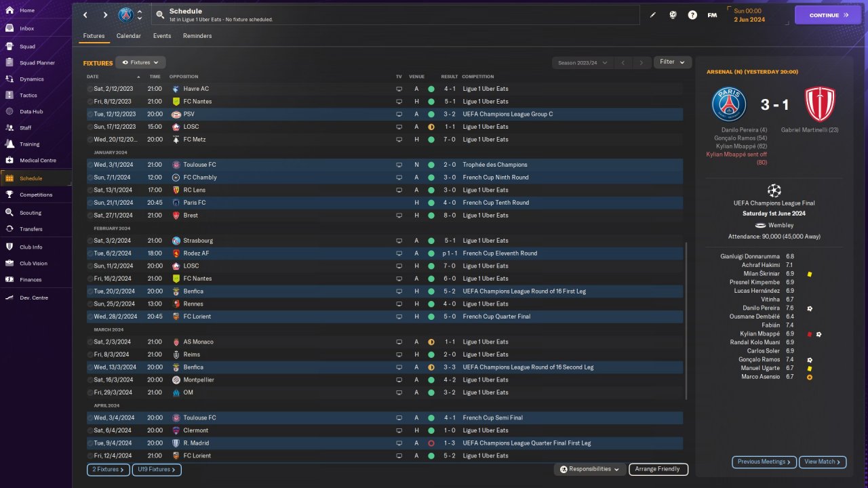Open the Club Vision screen
The image size is (868, 488).
click(33, 263)
